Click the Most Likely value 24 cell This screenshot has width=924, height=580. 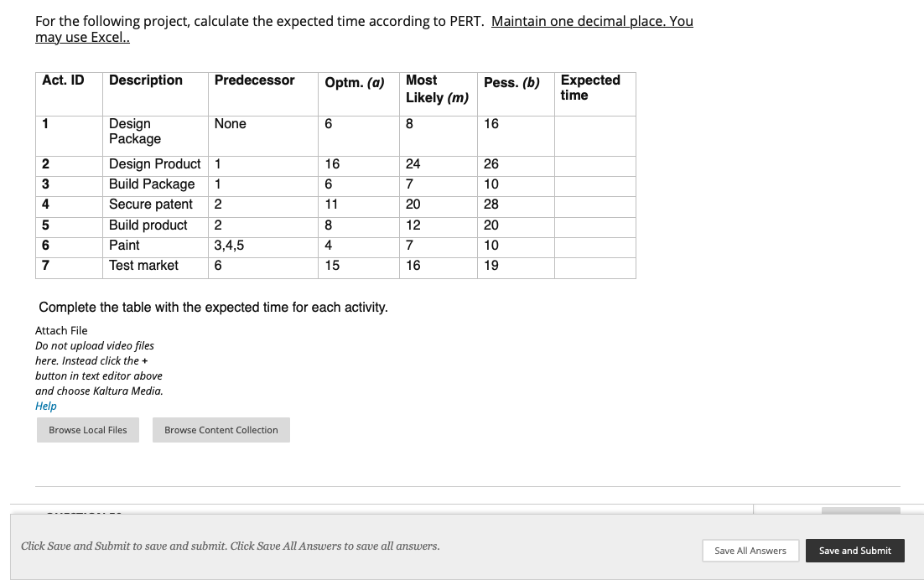[412, 165]
